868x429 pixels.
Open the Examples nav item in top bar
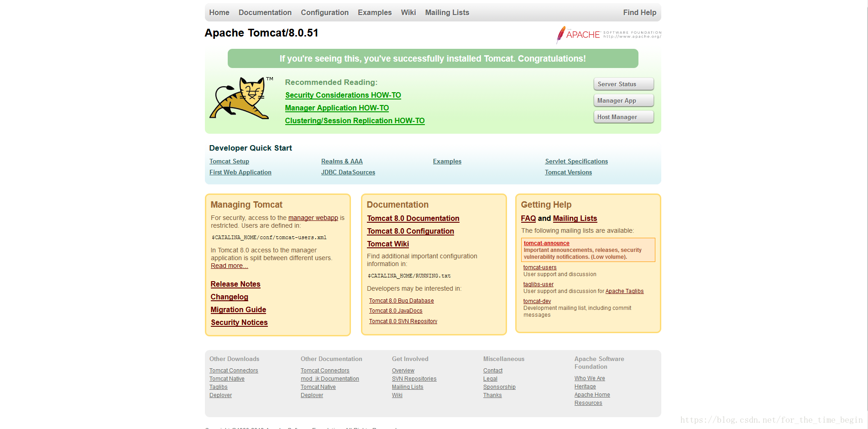[375, 12]
